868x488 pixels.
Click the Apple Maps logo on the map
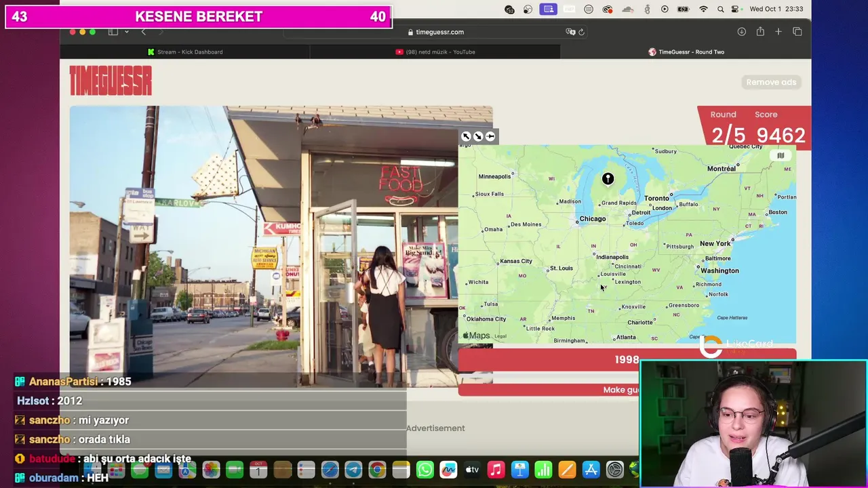coord(476,335)
